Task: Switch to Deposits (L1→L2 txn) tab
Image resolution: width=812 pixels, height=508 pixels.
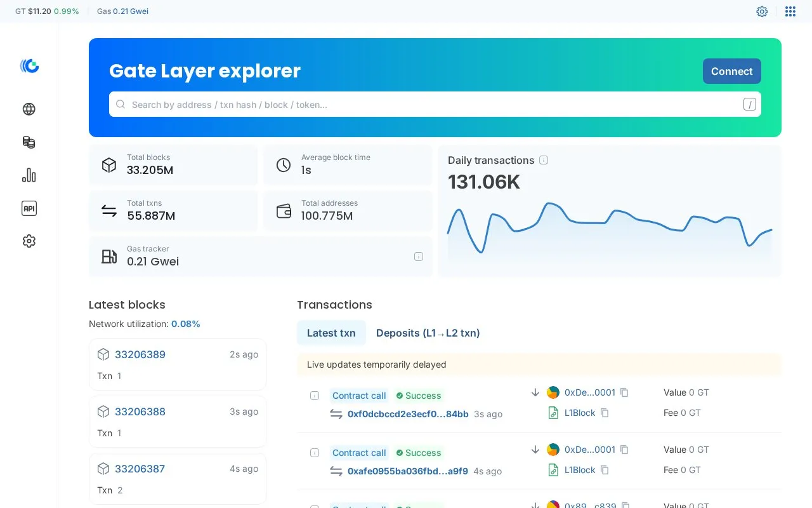Action: coord(428,333)
